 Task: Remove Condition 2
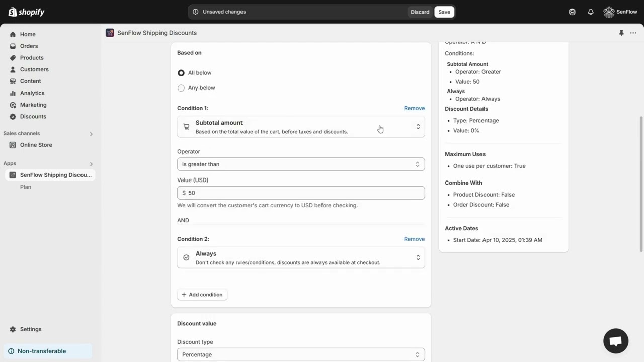(x=414, y=239)
